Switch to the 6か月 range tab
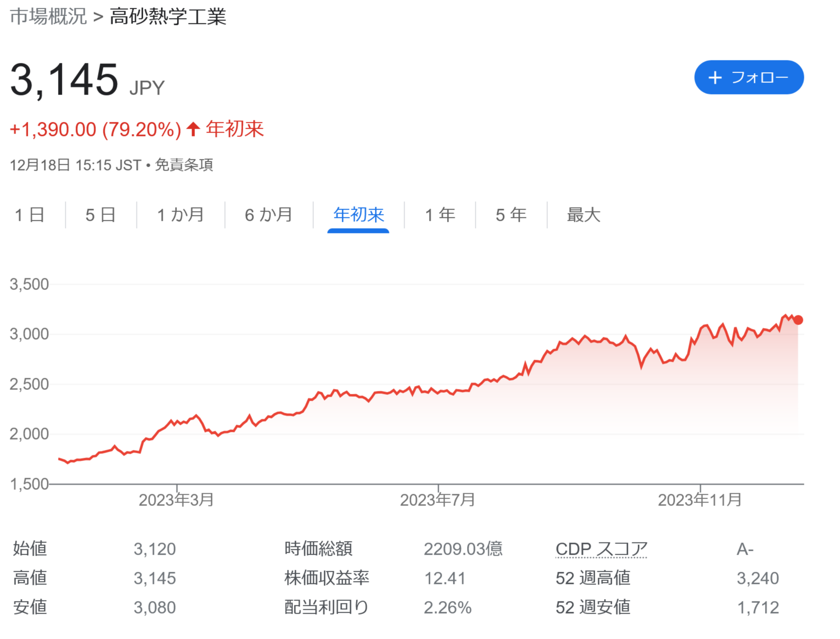 pyautogui.click(x=269, y=215)
